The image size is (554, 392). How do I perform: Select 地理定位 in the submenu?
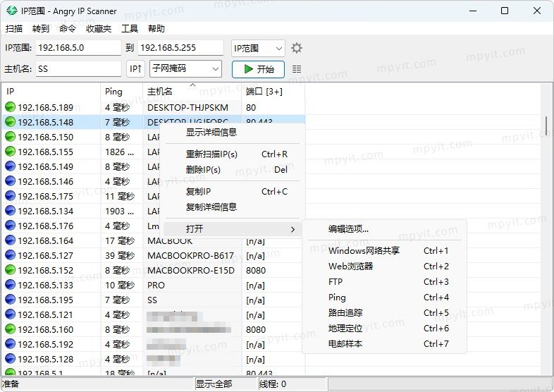[x=384, y=329]
